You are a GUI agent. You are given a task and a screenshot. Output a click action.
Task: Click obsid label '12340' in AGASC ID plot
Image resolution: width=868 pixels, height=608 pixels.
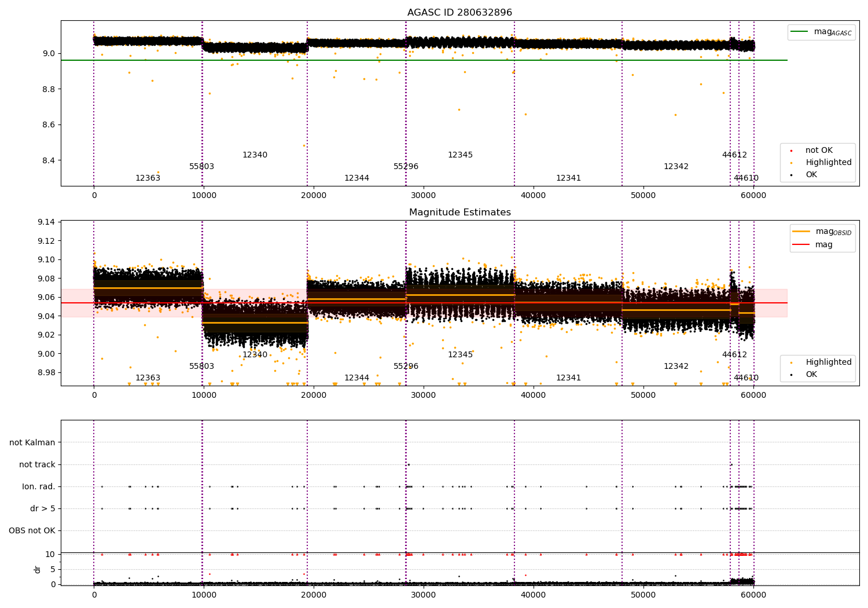pos(255,155)
